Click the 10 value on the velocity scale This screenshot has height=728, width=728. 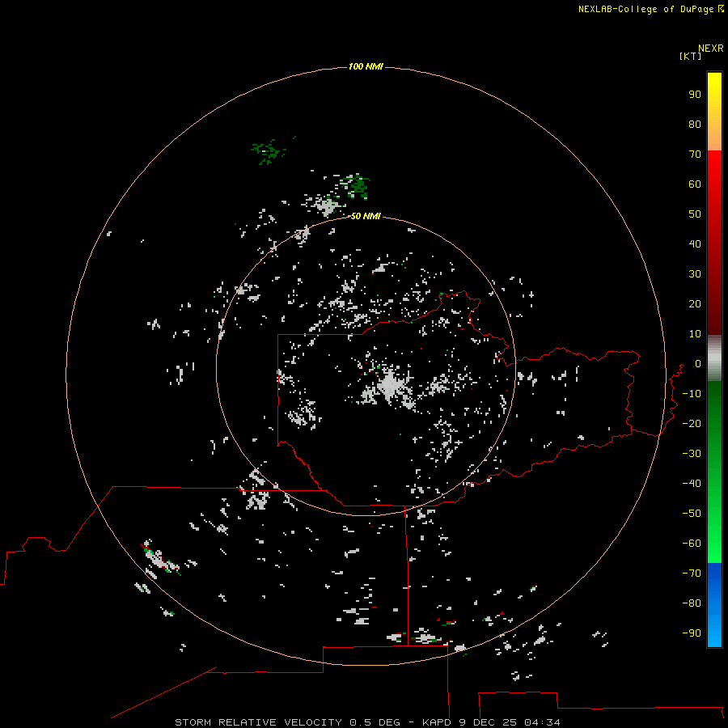click(695, 334)
